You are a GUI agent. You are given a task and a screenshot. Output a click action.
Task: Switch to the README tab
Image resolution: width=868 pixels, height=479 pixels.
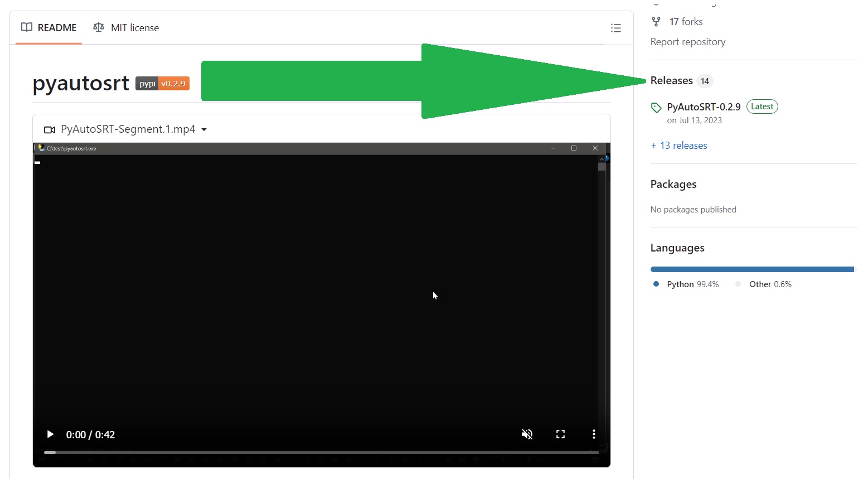pos(49,27)
